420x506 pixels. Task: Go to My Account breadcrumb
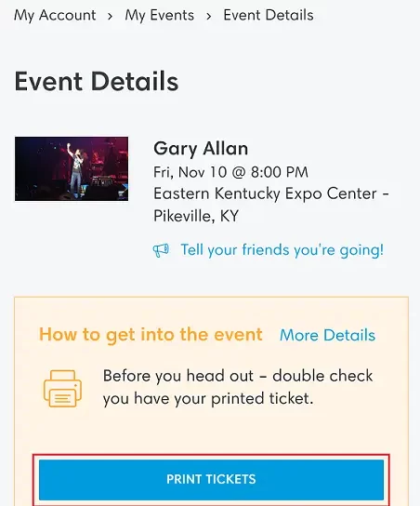click(55, 15)
